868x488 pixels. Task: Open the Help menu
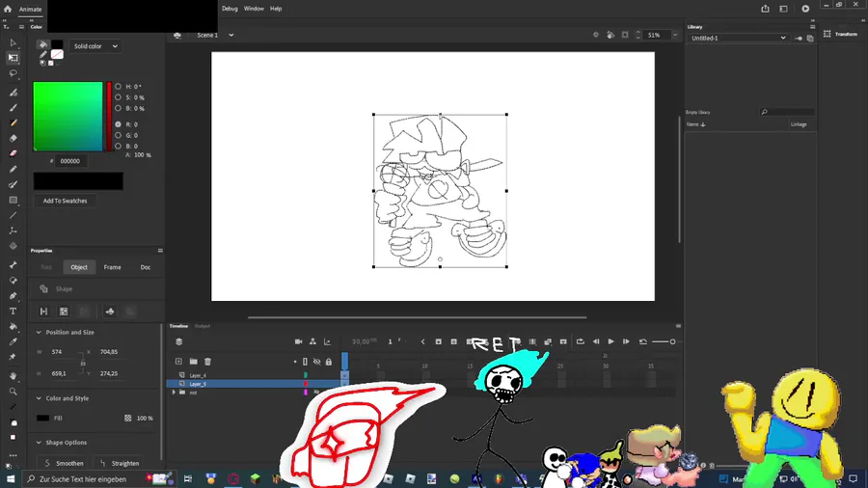point(276,9)
